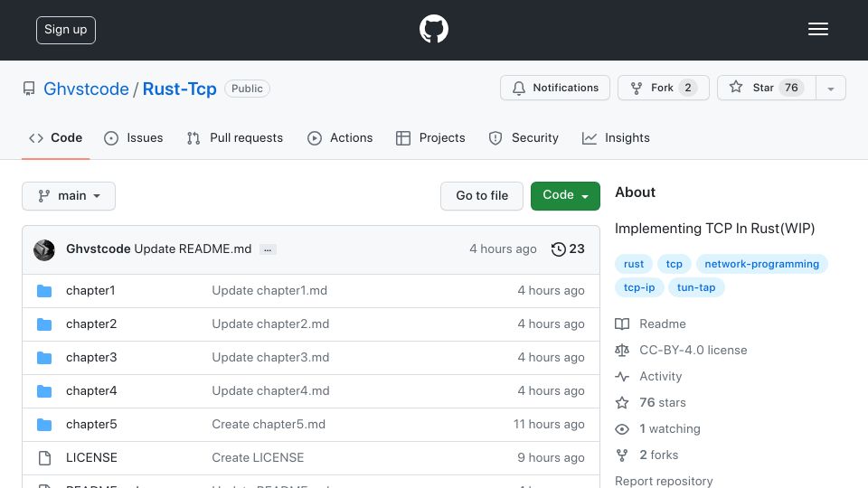Screen dimensions: 868x488
Task: Open the Pull requests tab
Action: click(x=235, y=137)
